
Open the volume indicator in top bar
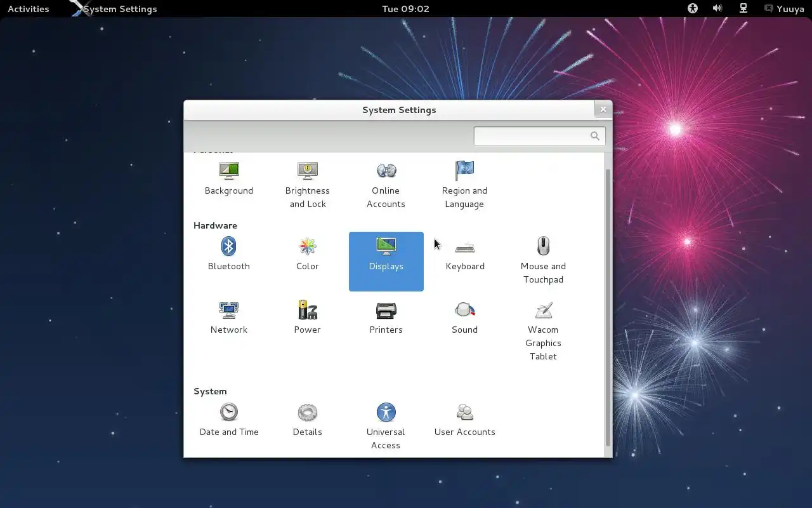(x=717, y=8)
